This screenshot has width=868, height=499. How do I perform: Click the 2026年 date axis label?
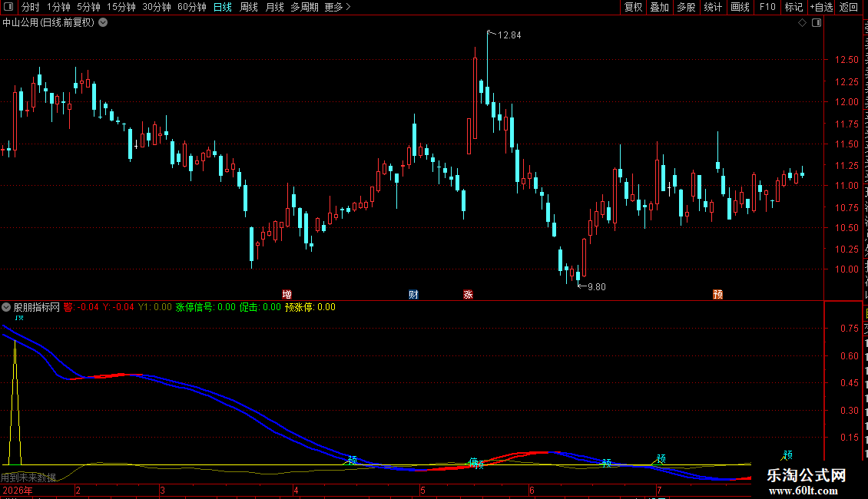18,491
